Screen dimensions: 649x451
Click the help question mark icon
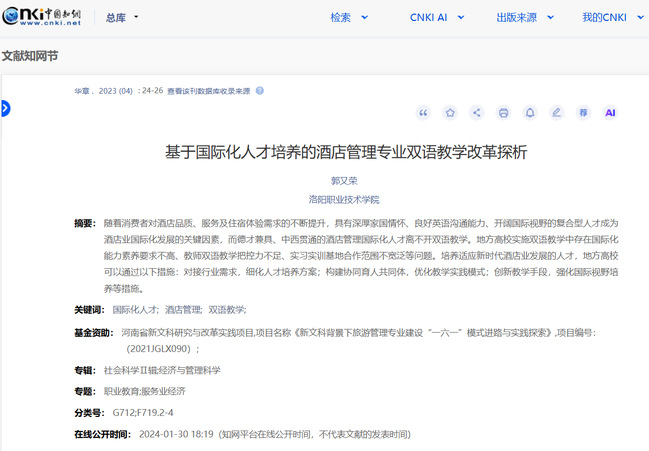260,91
